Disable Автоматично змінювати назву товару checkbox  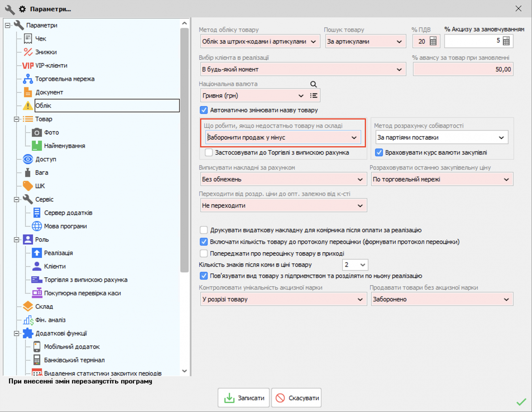204,110
